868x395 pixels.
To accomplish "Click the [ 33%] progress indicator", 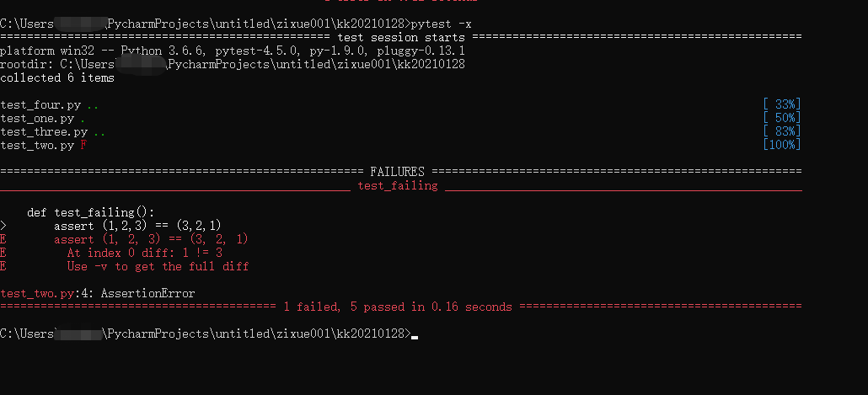I will 781,104.
